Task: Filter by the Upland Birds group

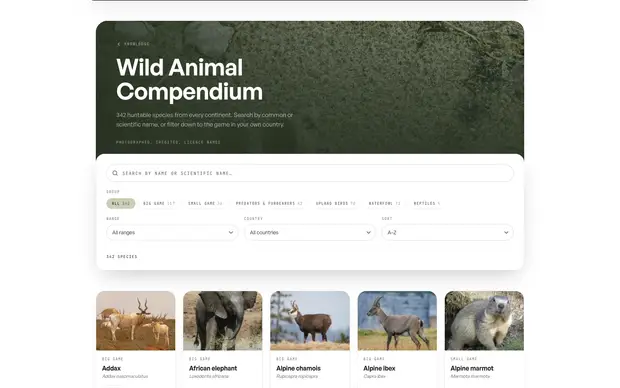Action: point(336,203)
